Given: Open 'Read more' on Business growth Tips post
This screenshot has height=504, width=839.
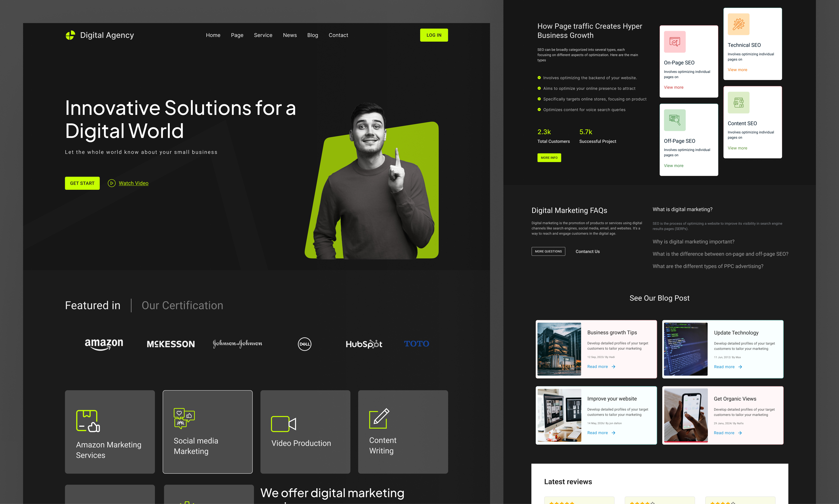Looking at the screenshot, I should (597, 366).
